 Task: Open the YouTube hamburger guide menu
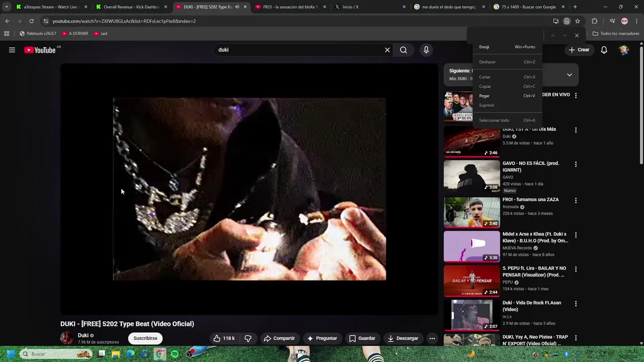(12, 50)
